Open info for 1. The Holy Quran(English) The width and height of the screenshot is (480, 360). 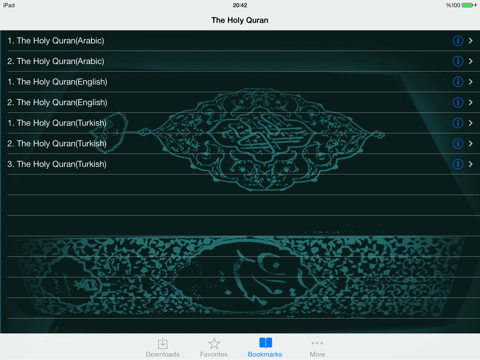[458, 82]
